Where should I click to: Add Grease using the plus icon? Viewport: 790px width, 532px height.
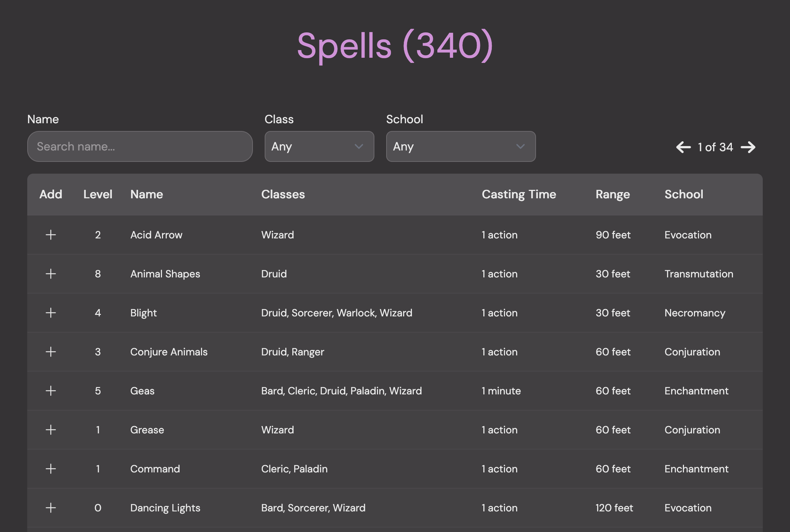click(x=51, y=430)
